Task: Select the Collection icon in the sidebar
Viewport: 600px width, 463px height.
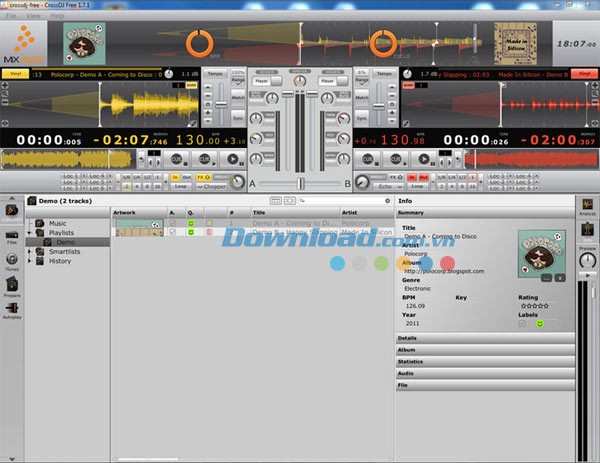Action: point(11,209)
